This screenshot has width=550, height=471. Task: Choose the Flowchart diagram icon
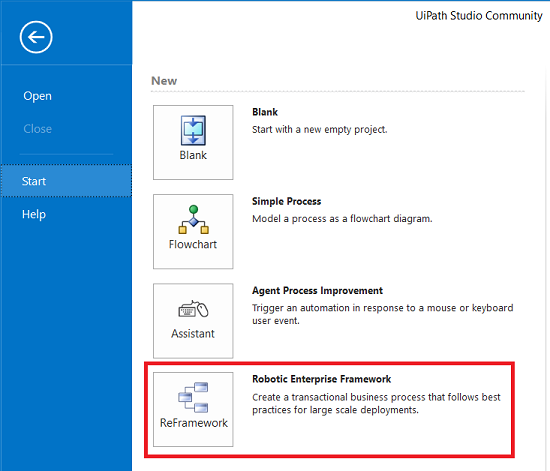coord(193,220)
